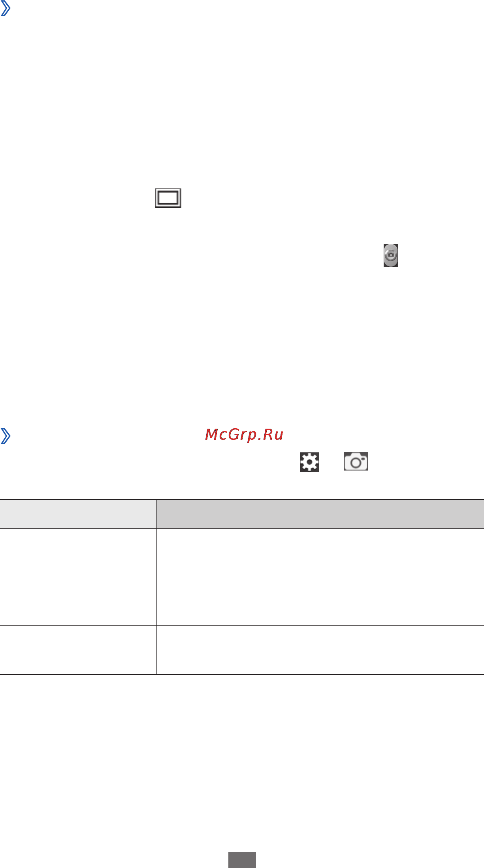Click the blue double chevron beside McGrp.Ru
This screenshot has height=868, width=484.
pyautogui.click(x=6, y=436)
